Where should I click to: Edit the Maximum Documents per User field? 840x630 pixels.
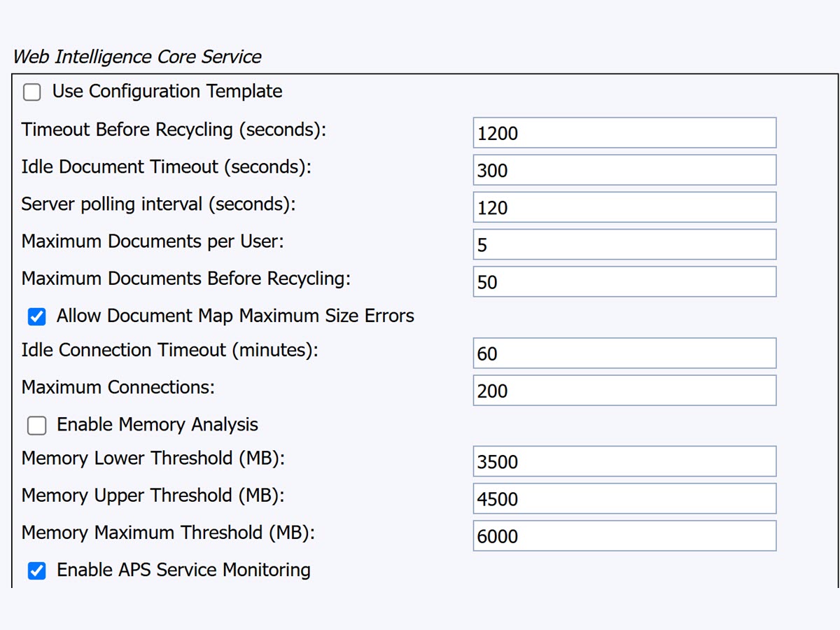624,244
